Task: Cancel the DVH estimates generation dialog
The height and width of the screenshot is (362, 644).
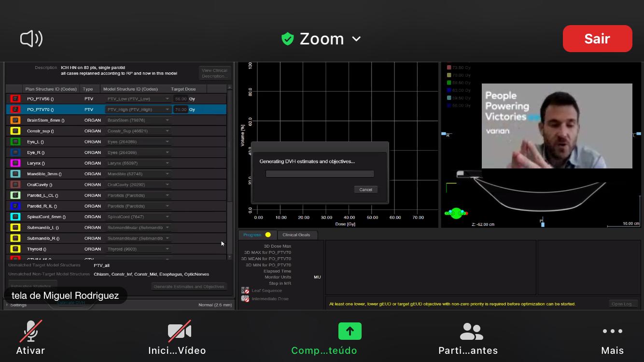Action: [x=365, y=190]
